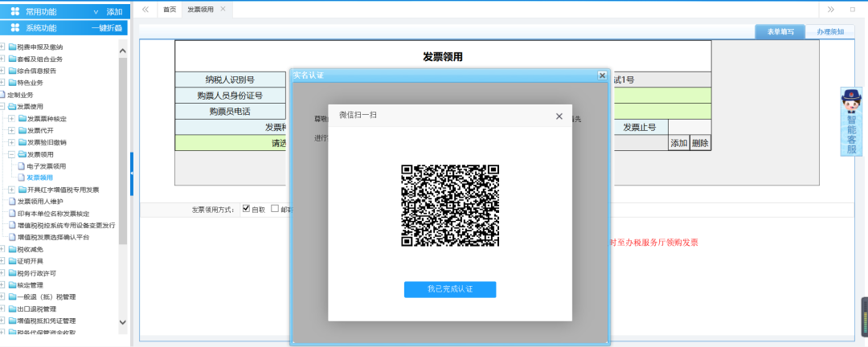Click the 税务行政许可 folder icon
This screenshot has width=868, height=347.
click(x=12, y=273)
